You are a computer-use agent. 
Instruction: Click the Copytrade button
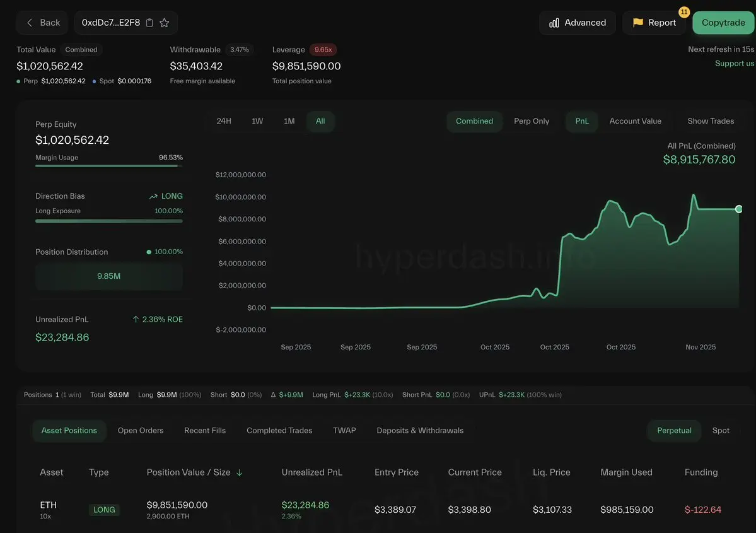click(723, 23)
